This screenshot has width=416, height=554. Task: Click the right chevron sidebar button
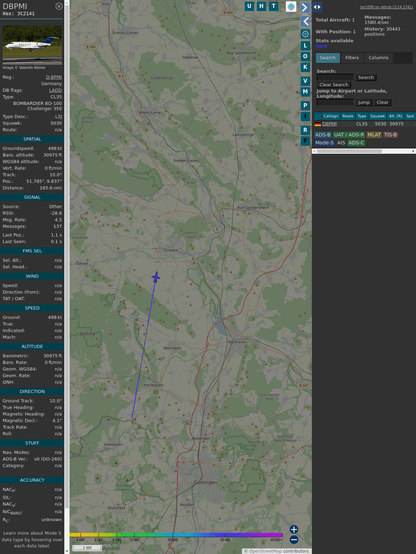(x=305, y=7)
